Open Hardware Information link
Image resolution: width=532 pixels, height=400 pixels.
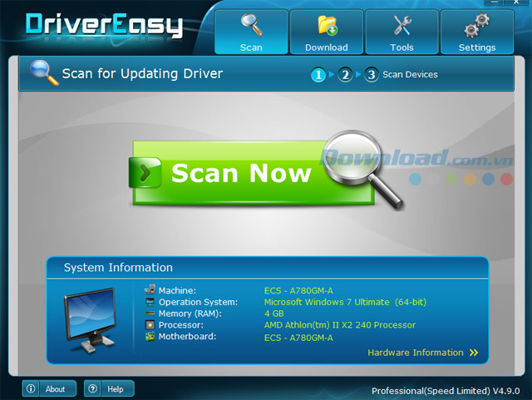[x=416, y=353]
